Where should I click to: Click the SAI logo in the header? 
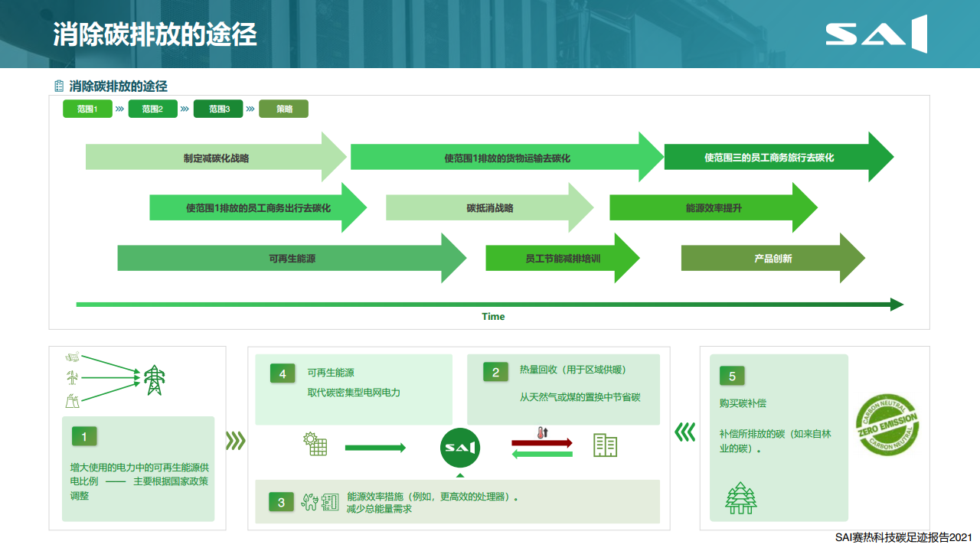[876, 34]
